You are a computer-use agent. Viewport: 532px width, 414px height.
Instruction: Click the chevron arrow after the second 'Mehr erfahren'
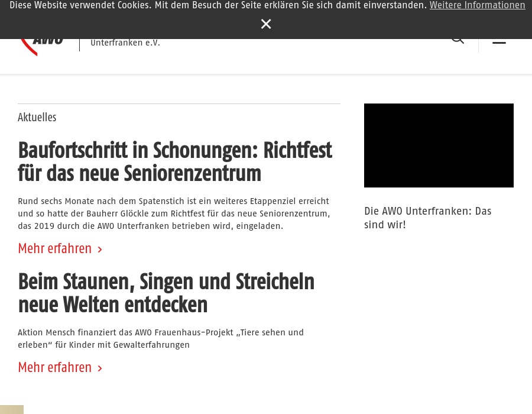pyautogui.click(x=100, y=369)
